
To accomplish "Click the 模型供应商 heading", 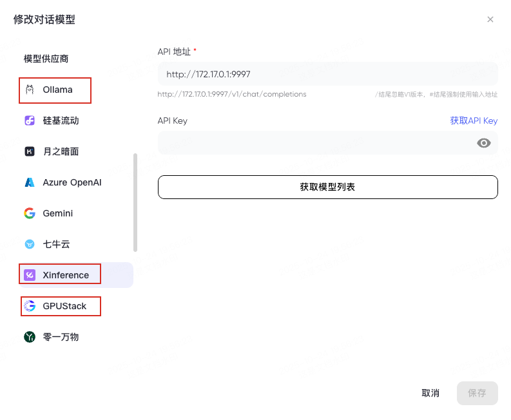I will [46, 59].
